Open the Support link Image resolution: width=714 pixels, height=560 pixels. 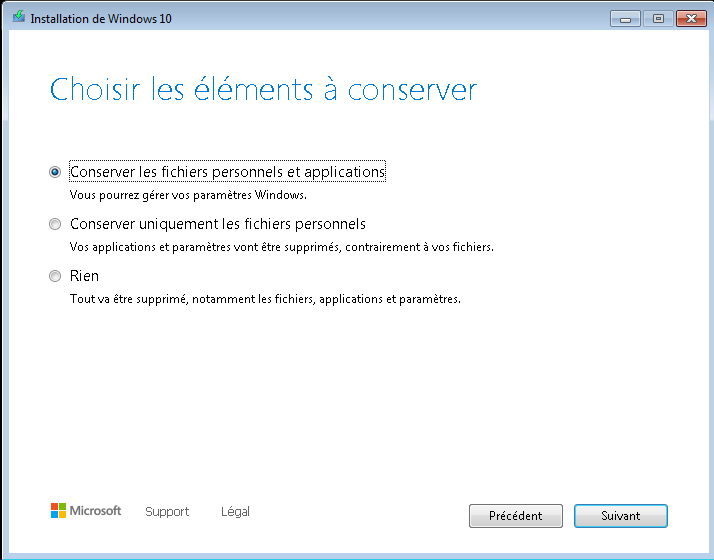click(167, 512)
